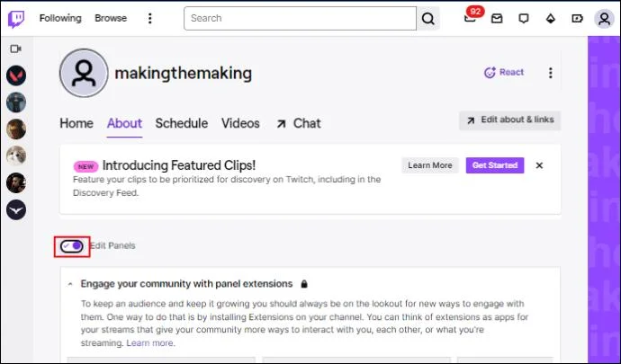Open the Following page
The width and height of the screenshot is (621, 364).
click(60, 18)
